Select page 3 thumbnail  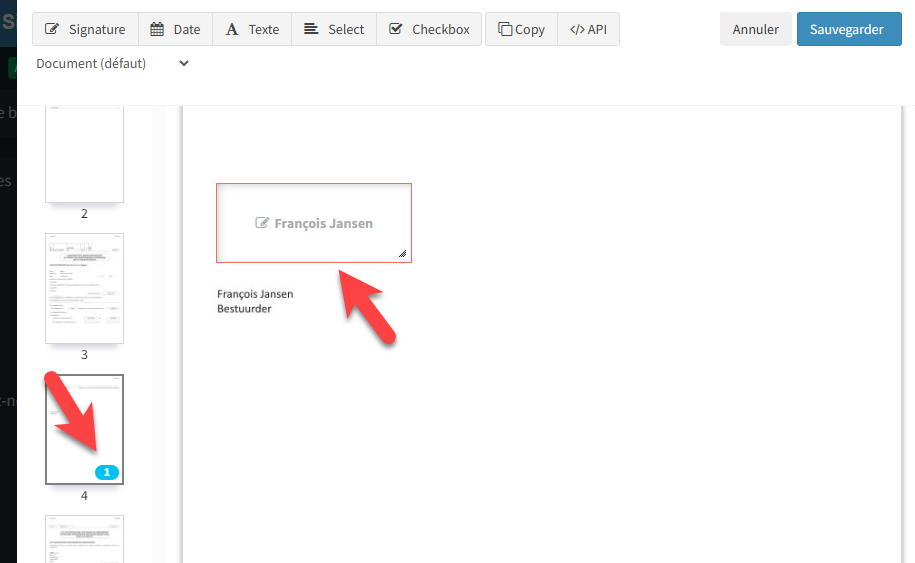[x=85, y=288]
